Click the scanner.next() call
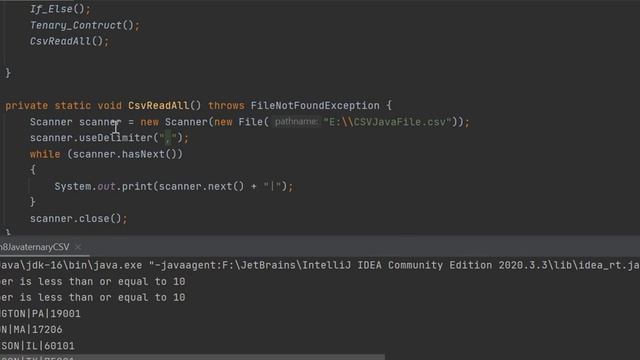 pos(201,187)
